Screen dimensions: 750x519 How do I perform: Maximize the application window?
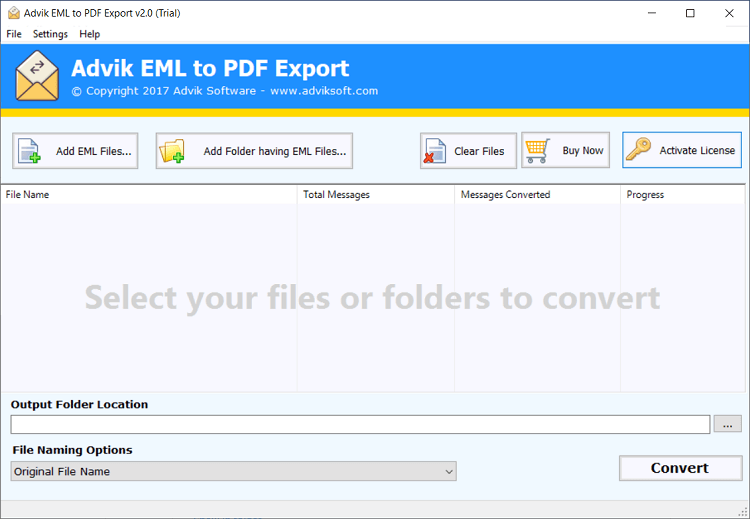tap(690, 13)
